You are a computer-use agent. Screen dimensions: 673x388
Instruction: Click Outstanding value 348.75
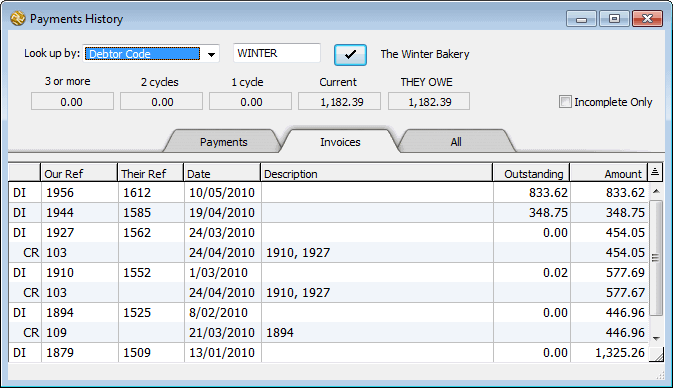548,212
